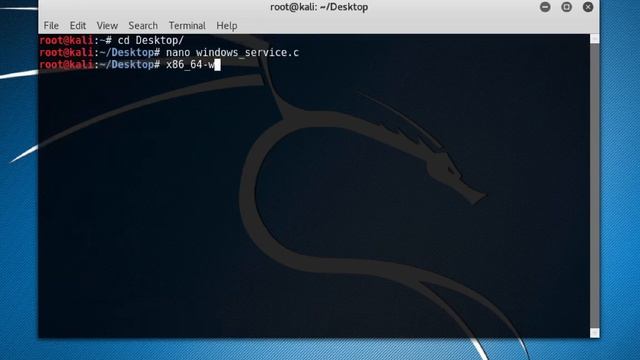
Task: Click scrollbar down arrow at bottom
Action: pyautogui.click(x=595, y=333)
